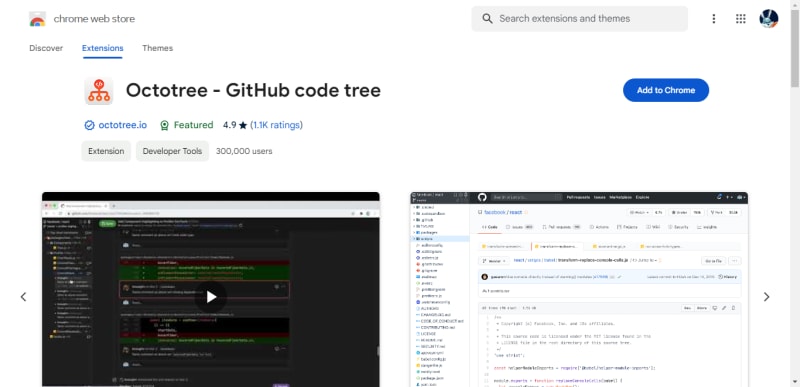The width and height of the screenshot is (800, 387).
Task: Go to previous screenshot with left arrow
Action: click(x=23, y=297)
